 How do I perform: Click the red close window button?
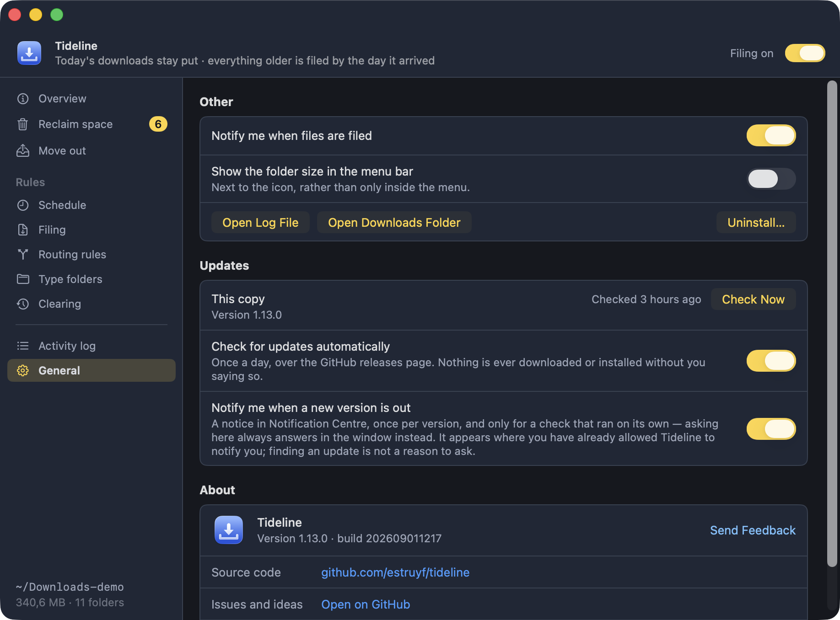pyautogui.click(x=15, y=15)
